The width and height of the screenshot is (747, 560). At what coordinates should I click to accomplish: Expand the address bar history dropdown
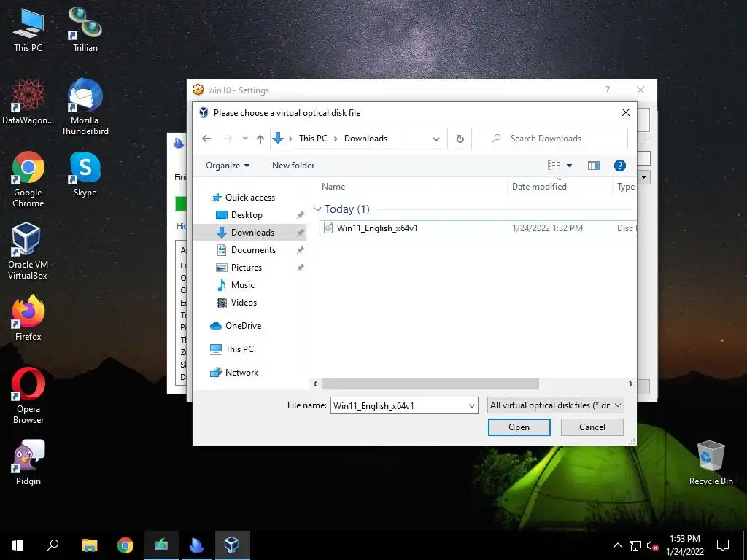[436, 139]
